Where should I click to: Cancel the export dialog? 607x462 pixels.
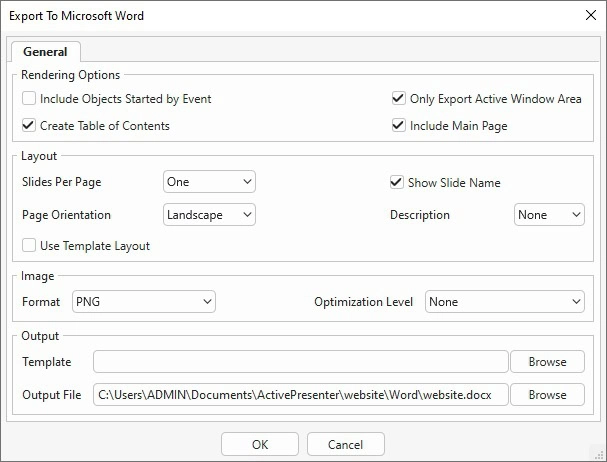pos(346,444)
